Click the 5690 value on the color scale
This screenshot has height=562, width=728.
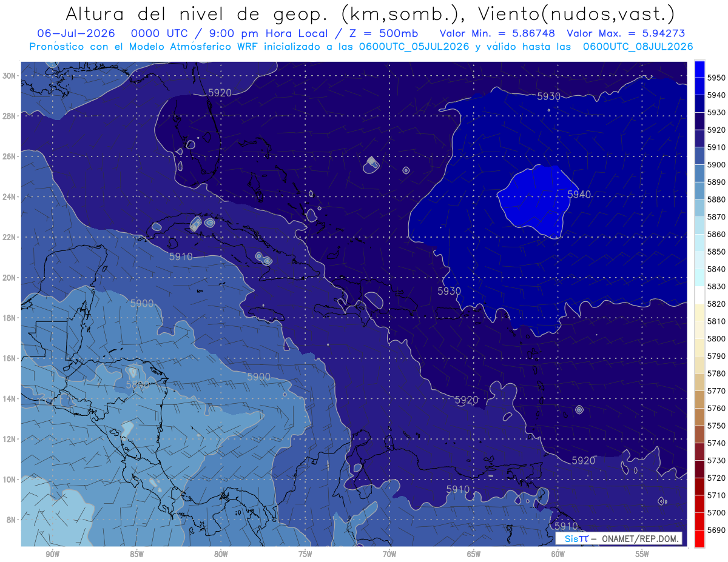point(716,530)
